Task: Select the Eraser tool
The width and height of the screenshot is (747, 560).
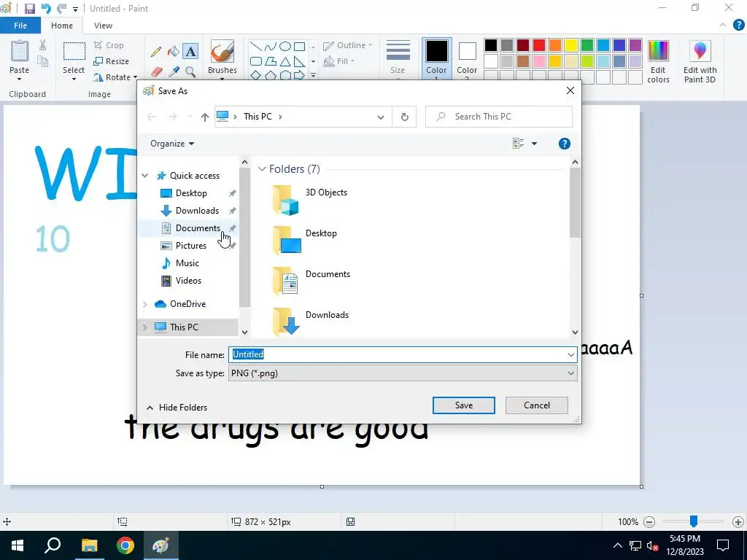Action: click(x=156, y=72)
